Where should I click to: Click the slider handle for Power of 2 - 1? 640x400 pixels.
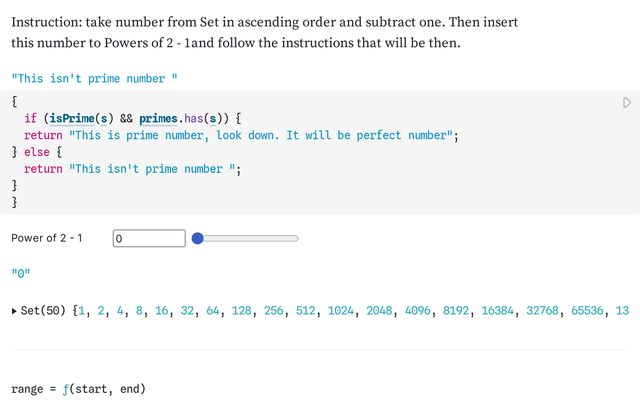point(198,238)
